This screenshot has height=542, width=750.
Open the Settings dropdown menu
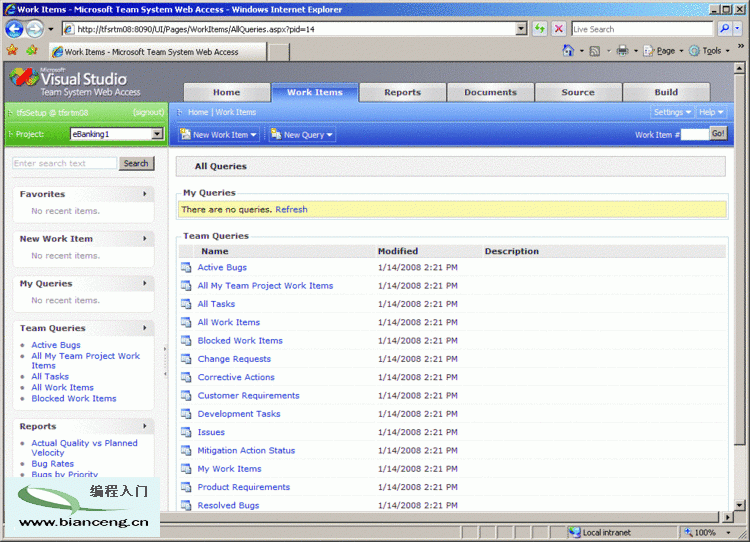pos(672,112)
